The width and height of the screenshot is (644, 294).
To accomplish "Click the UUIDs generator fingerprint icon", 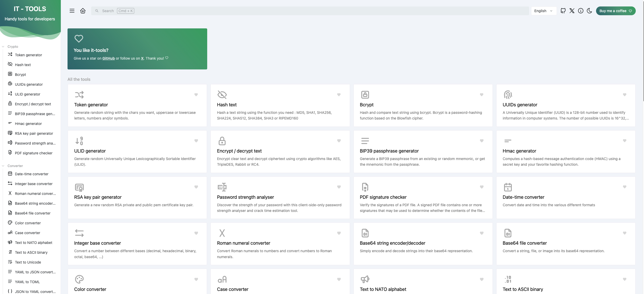I will coord(508,95).
